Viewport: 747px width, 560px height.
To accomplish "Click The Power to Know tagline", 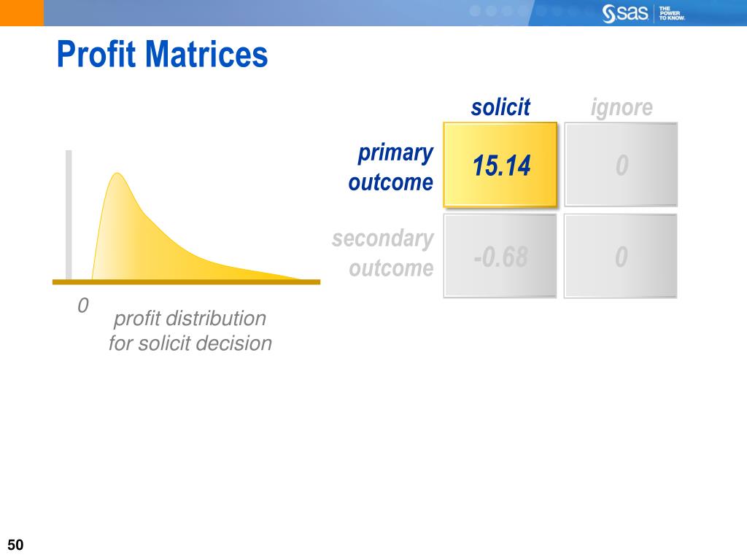I will pyautogui.click(x=672, y=13).
